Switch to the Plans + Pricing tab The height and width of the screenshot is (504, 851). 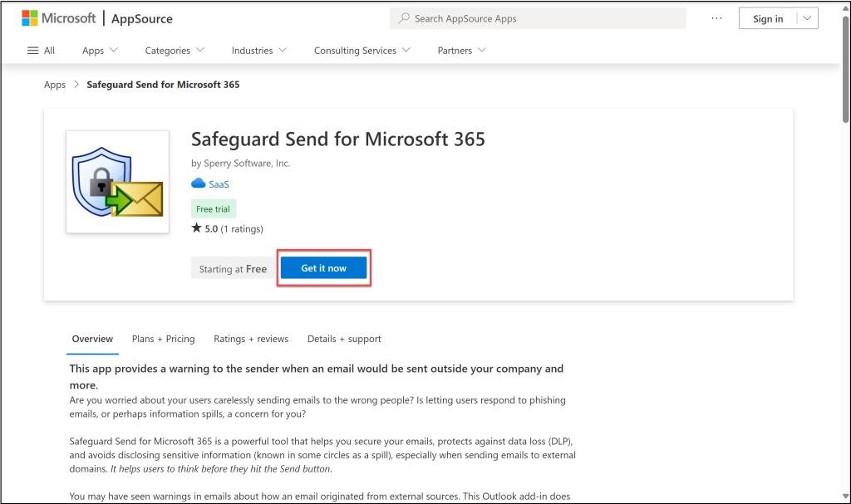pos(163,339)
